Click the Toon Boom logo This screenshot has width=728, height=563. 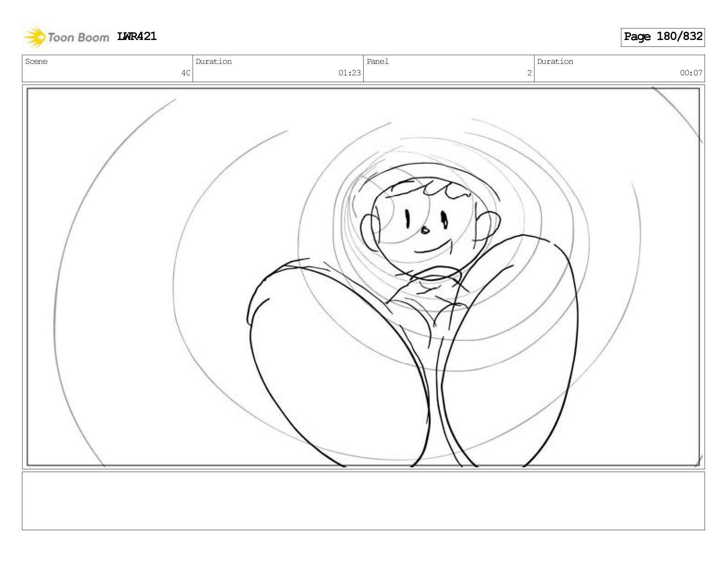pos(66,37)
